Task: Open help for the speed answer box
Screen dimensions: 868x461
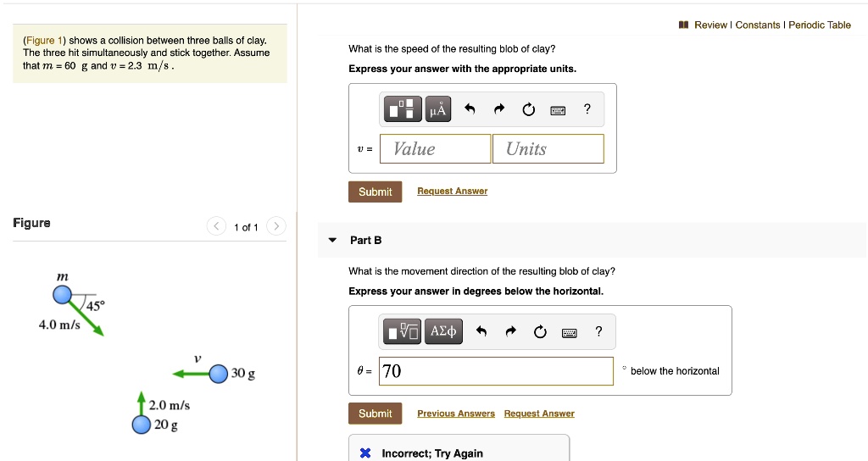Action: 587,108
